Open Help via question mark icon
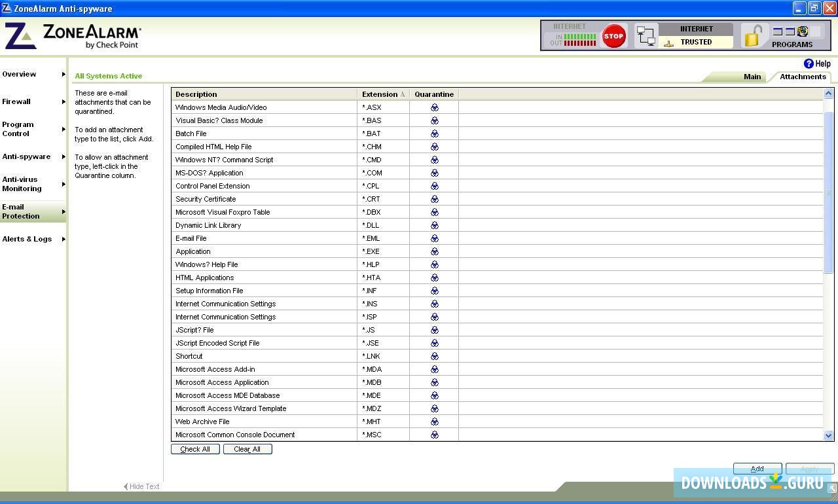Viewport: 838px width, 504px height. click(x=809, y=63)
